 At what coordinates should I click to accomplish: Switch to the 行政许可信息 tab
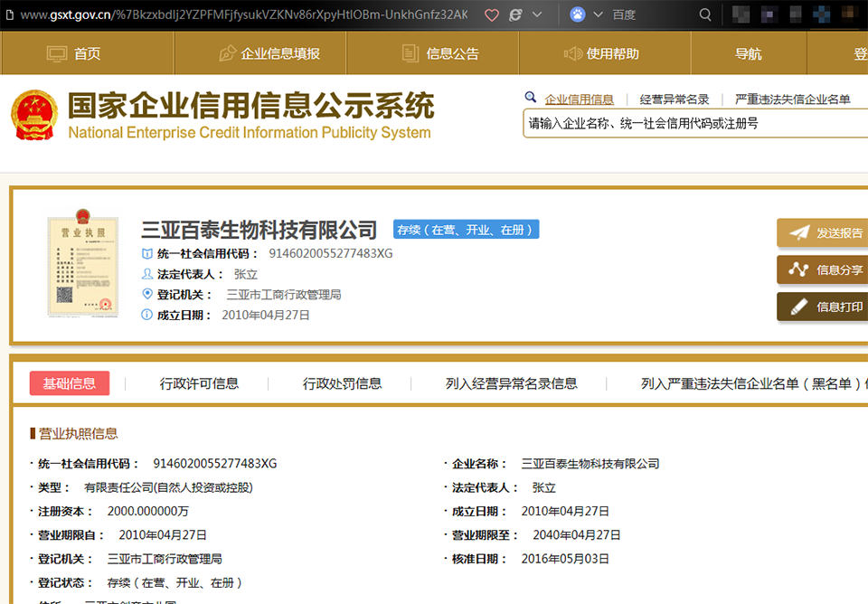tap(199, 383)
